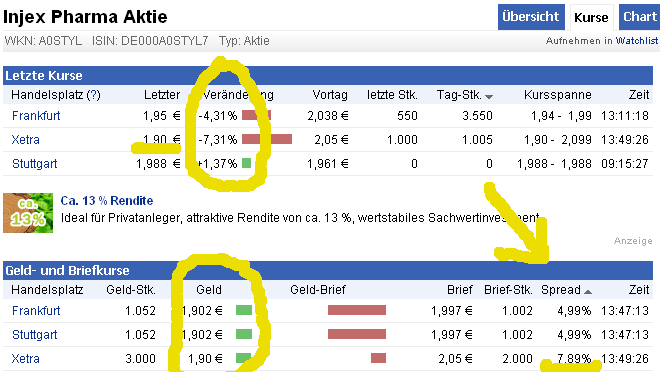Open the Übersicht tab

531,17
